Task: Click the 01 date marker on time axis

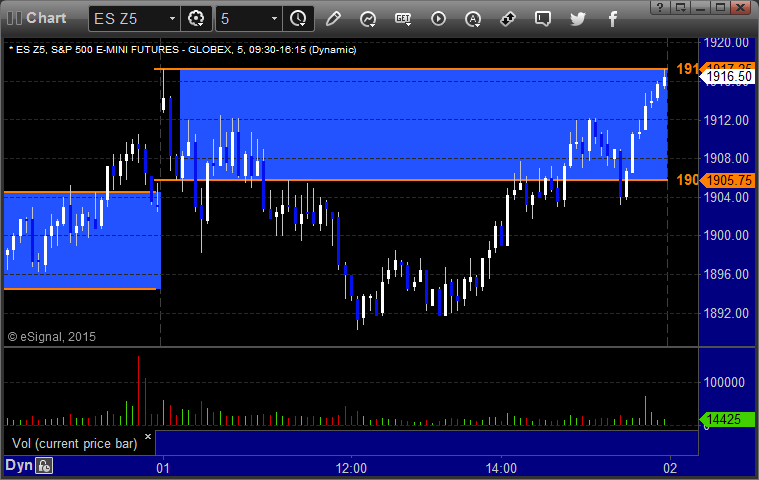Action: pos(163,468)
